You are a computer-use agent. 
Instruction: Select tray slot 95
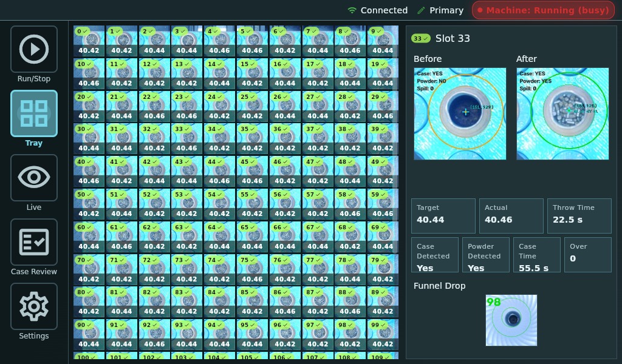click(252, 335)
